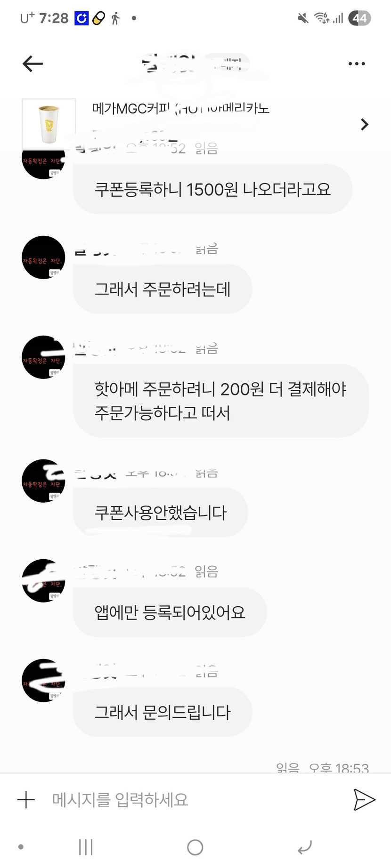Open sender avatar beside '앱에만 등록되어있어요' message

point(43,581)
